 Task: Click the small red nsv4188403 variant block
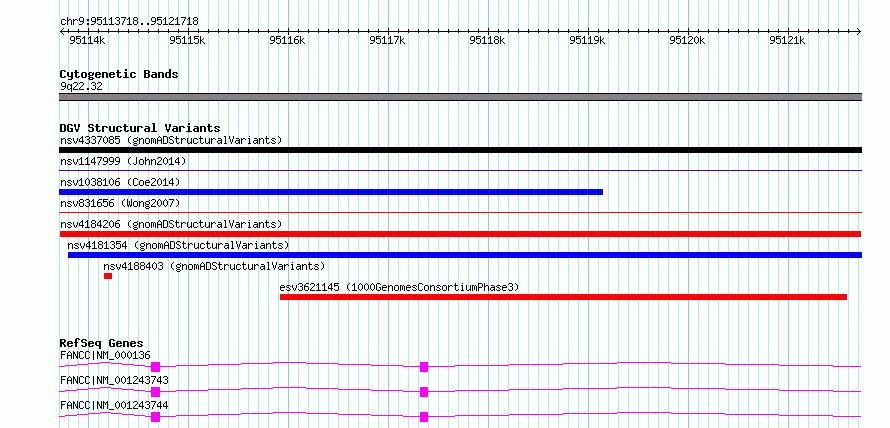108,276
